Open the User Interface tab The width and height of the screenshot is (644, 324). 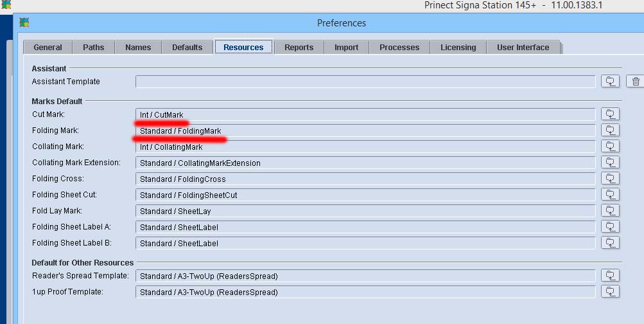pos(523,48)
